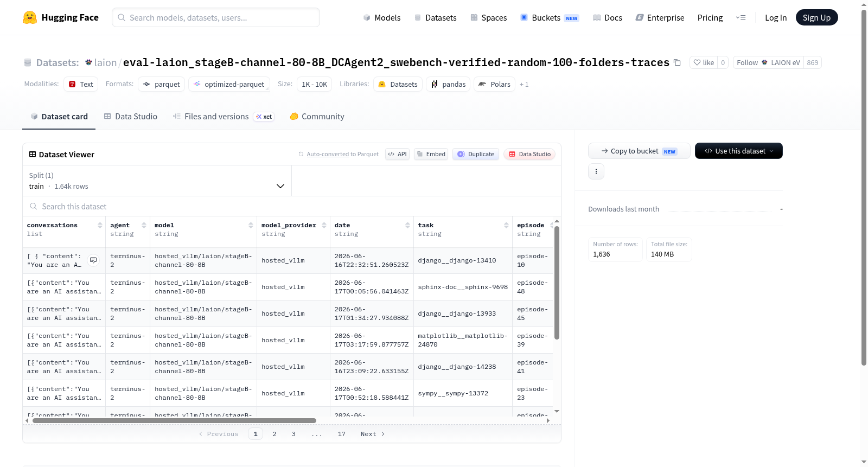Click the table horizontal scrollbar thumb
Viewport: 868px width, 467px height.
174,420
